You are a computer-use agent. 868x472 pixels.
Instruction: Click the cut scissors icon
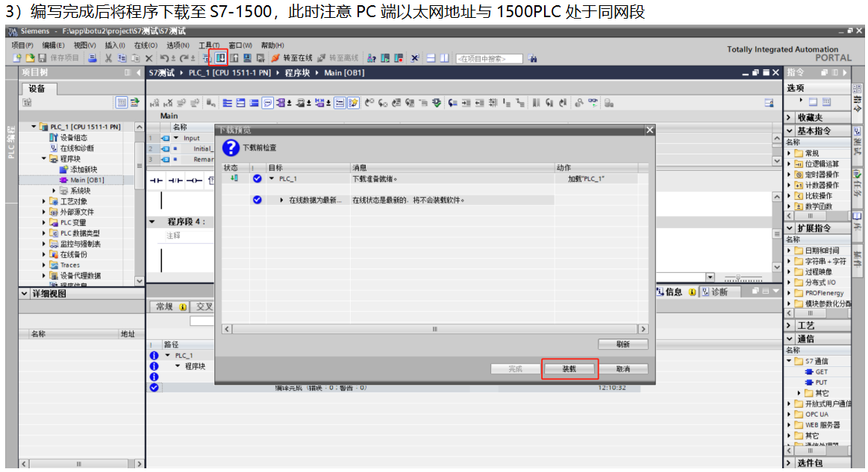[x=108, y=58]
